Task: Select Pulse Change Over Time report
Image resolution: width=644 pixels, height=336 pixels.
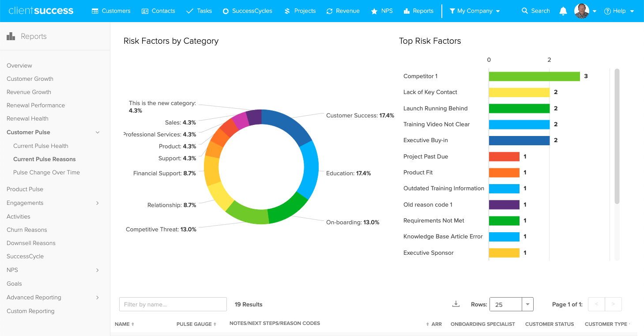Action: (46, 173)
